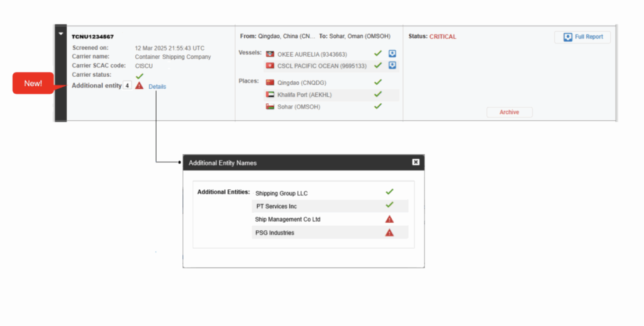Click the CSCL PACIFIC OCEAN flag icon
This screenshot has width=644, height=326.
tap(270, 65)
